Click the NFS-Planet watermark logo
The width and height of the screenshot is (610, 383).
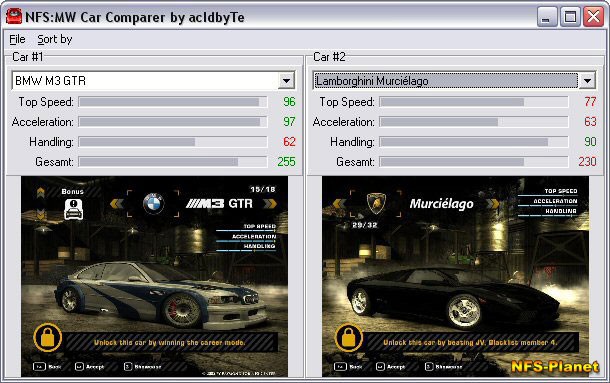coord(555,367)
